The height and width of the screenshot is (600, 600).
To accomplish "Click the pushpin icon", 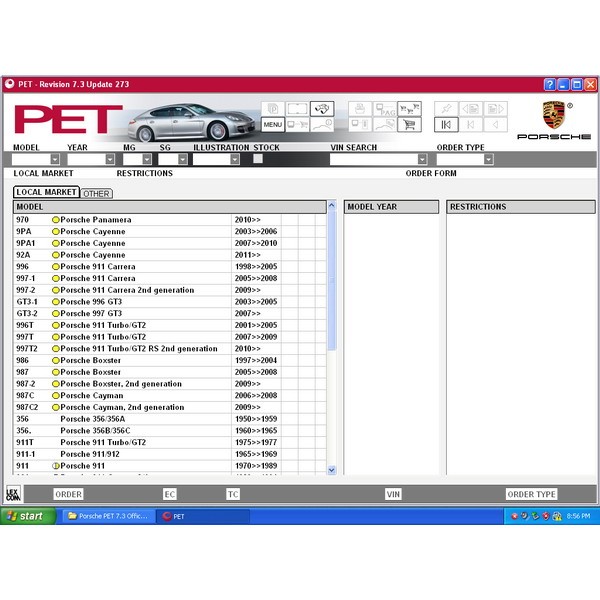I will 446,109.
